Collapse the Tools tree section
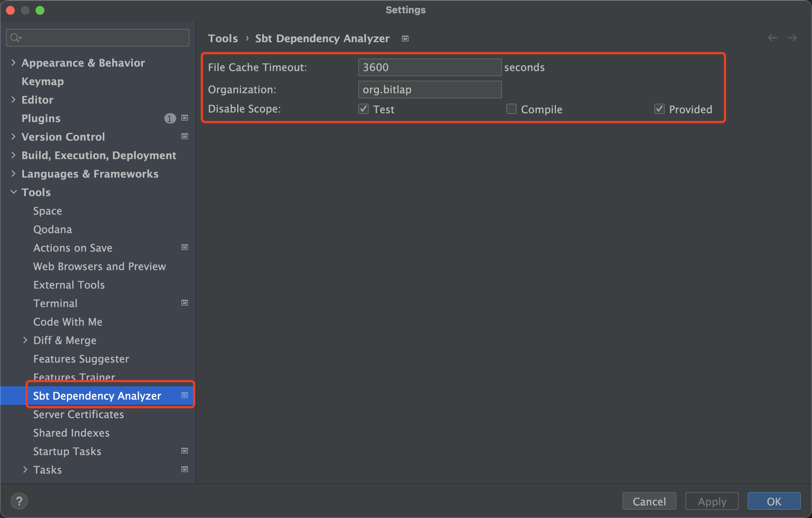Viewport: 812px width, 518px height. (14, 192)
